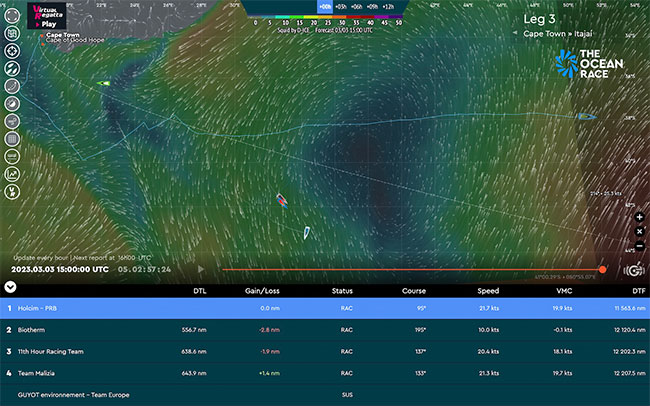Image resolution: width=650 pixels, height=406 pixels.
Task: Select the +03h forecast tab
Action: pos(341,7)
